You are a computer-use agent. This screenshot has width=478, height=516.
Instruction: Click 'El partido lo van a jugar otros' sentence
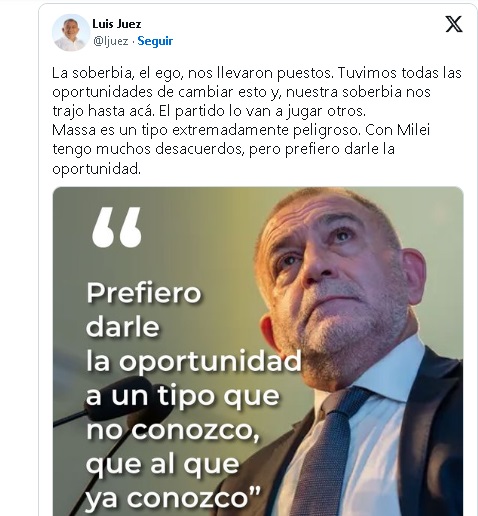tap(262, 111)
